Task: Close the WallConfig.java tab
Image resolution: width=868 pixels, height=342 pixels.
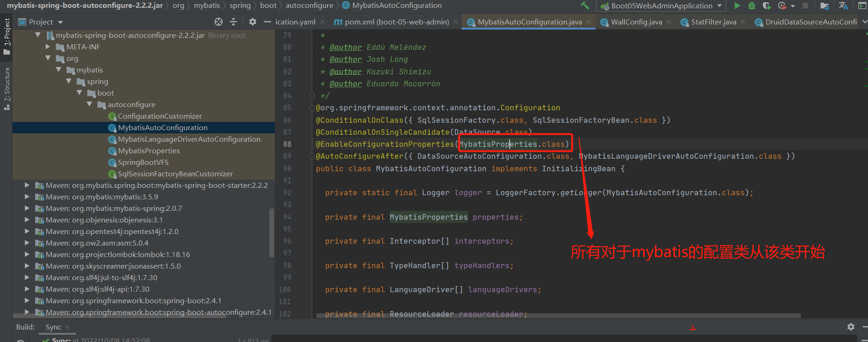Action: click(669, 22)
